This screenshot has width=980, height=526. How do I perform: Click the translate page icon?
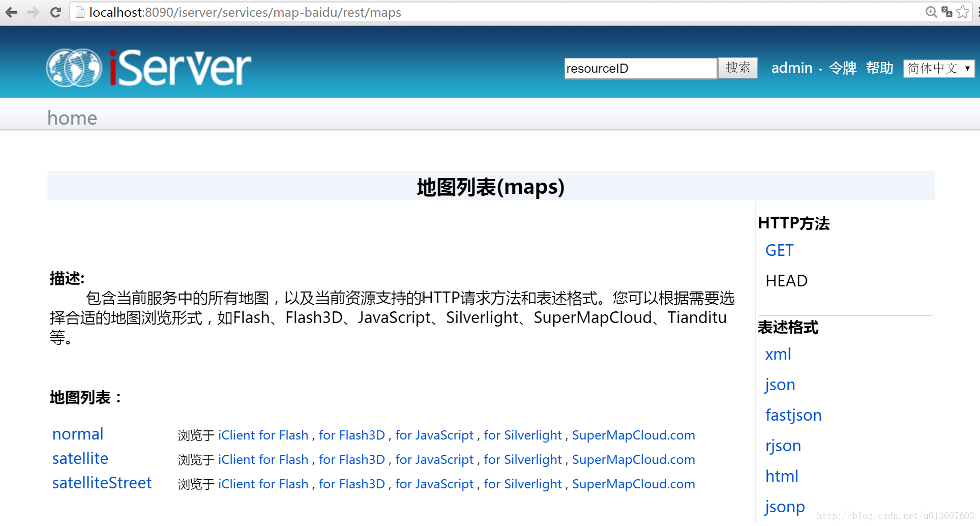[946, 12]
